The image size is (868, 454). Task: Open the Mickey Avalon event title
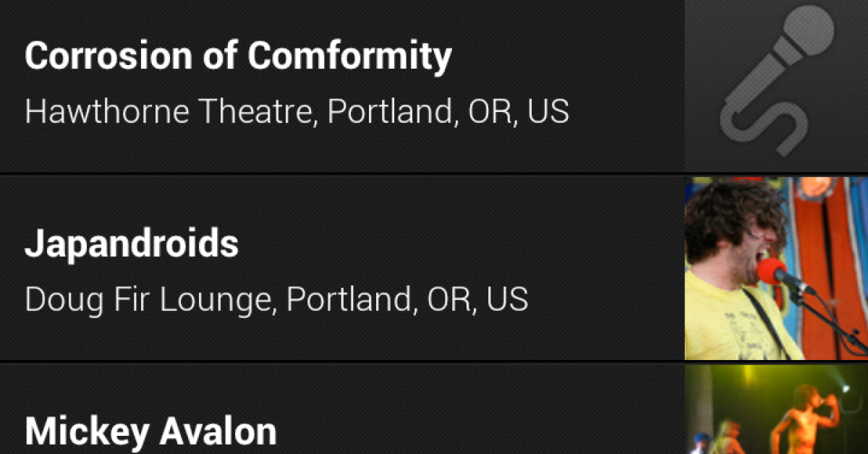(150, 432)
